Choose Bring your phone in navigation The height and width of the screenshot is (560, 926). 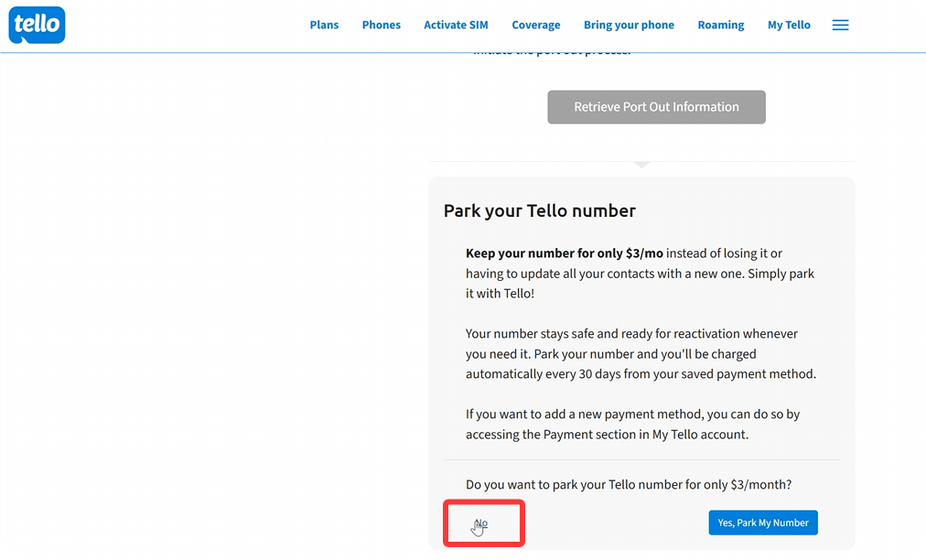(x=629, y=26)
